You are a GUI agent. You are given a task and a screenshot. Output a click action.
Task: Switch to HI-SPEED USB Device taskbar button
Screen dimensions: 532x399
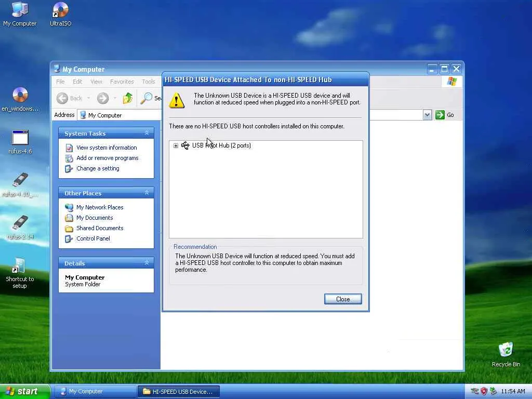tap(179, 392)
